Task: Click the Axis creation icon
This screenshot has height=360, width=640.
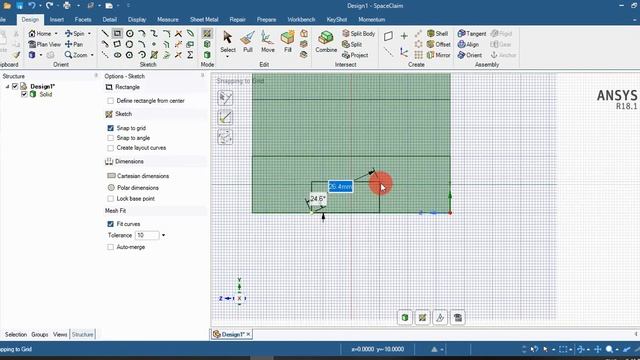Action: (x=388, y=52)
